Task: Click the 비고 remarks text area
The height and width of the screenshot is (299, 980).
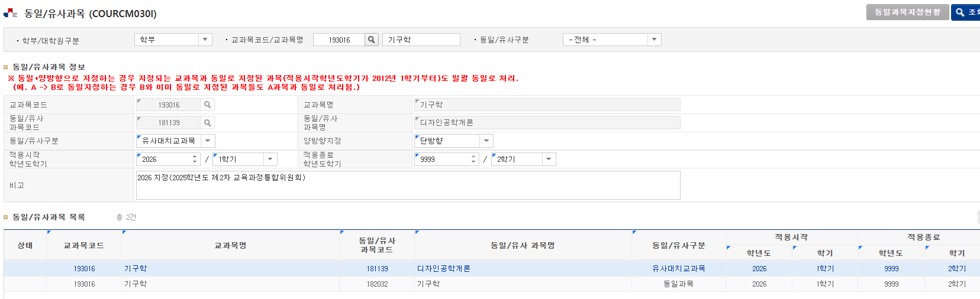Action: click(x=408, y=186)
